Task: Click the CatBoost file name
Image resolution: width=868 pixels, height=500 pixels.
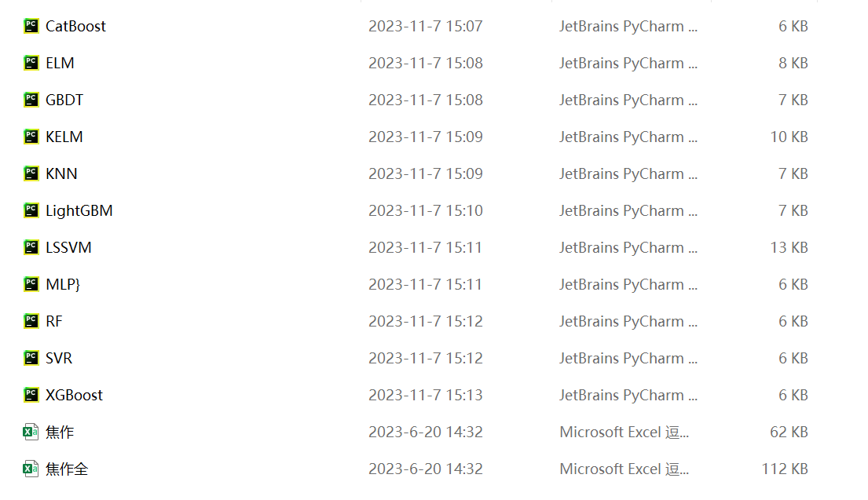Action: [75, 26]
